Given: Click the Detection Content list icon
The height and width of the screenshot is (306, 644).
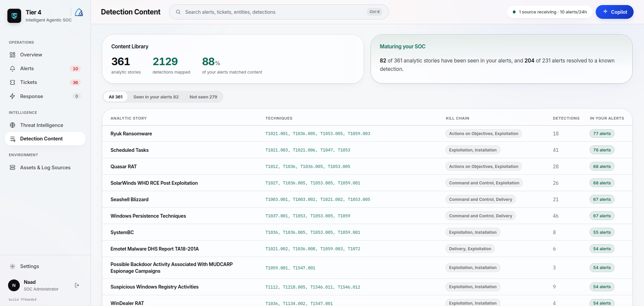Looking at the screenshot, I should point(12,139).
